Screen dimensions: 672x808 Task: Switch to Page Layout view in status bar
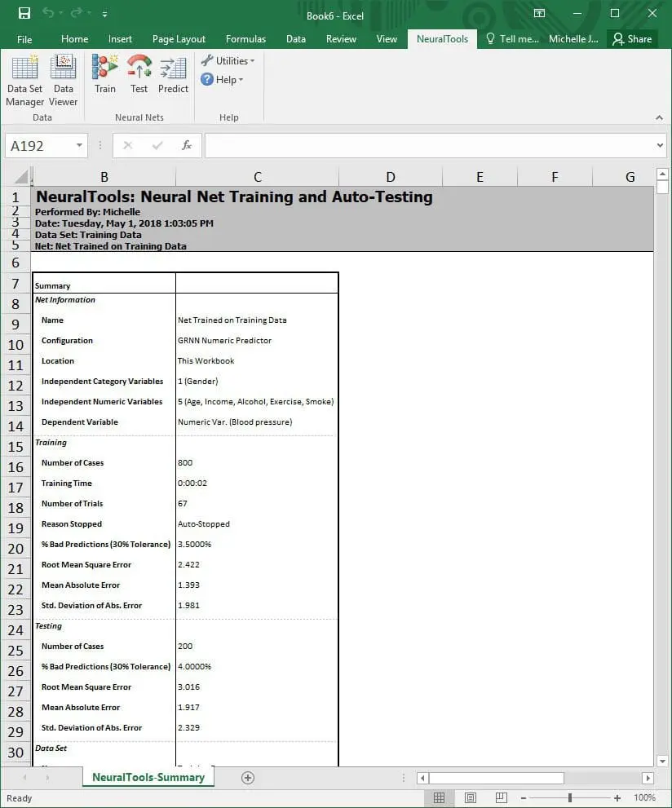click(470, 797)
